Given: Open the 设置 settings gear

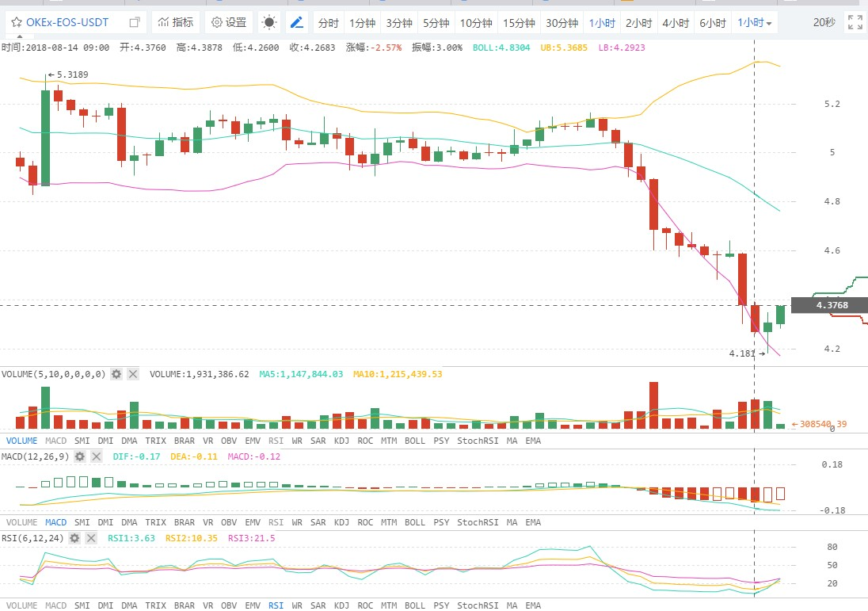Looking at the screenshot, I should pos(229,23).
